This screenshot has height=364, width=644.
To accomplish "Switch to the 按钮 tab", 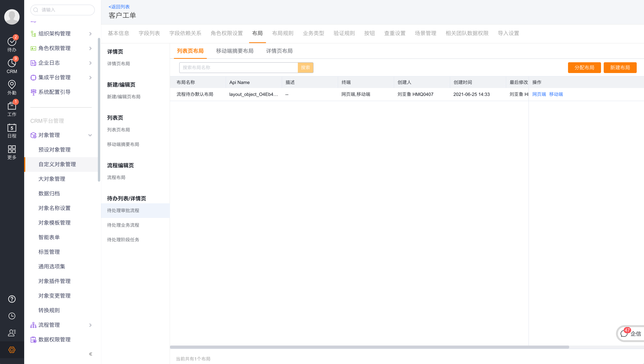I will (x=370, y=33).
